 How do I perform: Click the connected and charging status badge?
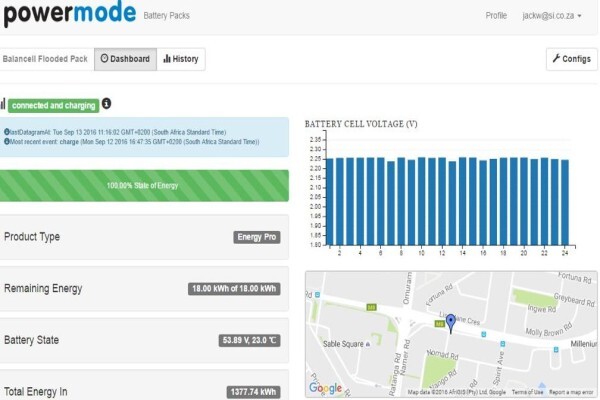point(54,105)
